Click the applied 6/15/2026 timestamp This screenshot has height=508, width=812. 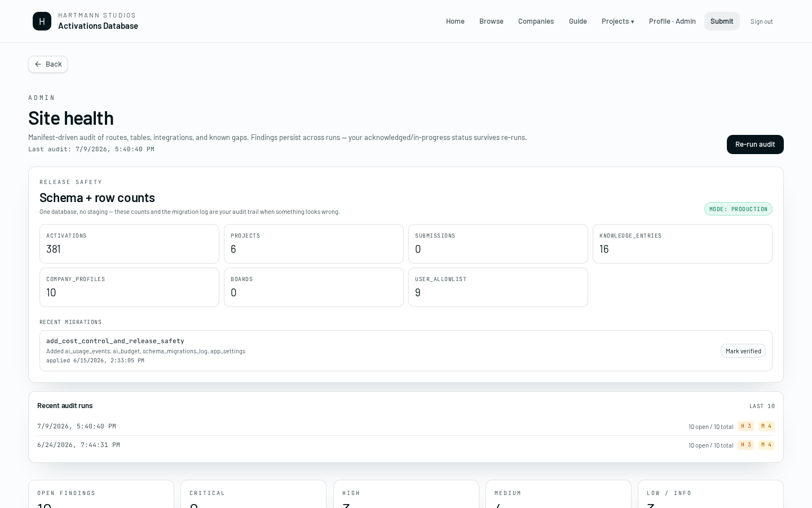tap(95, 361)
